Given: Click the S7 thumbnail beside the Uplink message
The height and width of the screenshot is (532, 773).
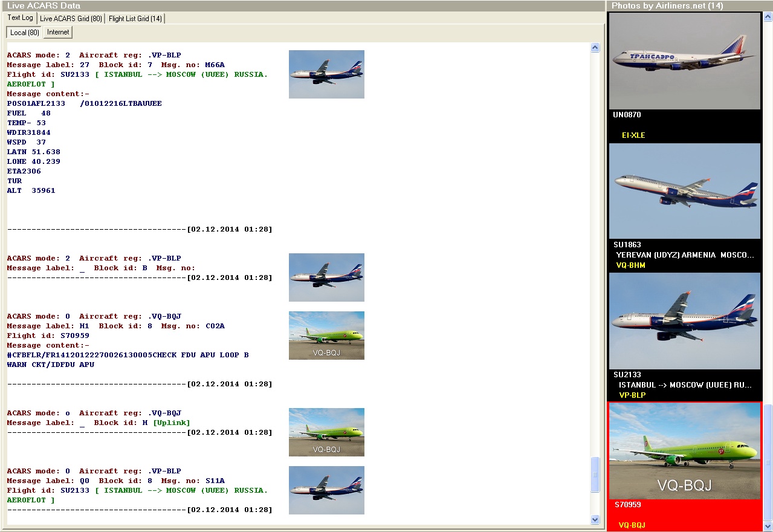Looking at the screenshot, I should coord(326,432).
